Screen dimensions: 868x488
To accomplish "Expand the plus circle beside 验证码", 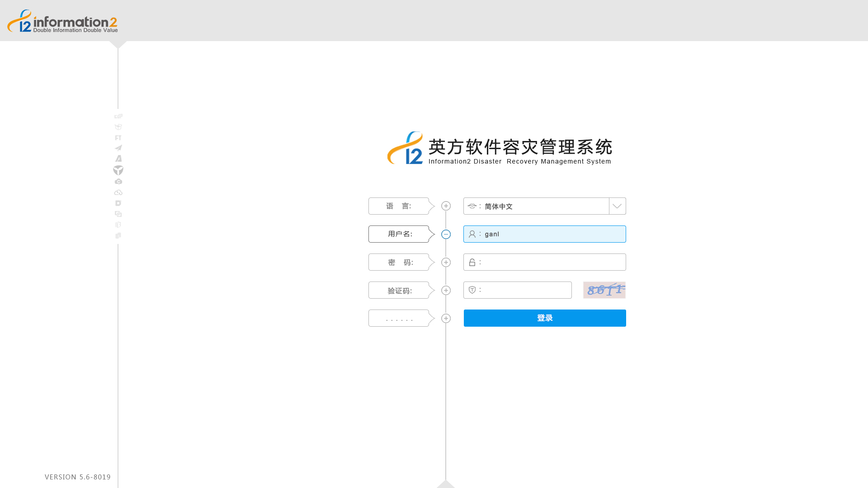I will tap(446, 290).
